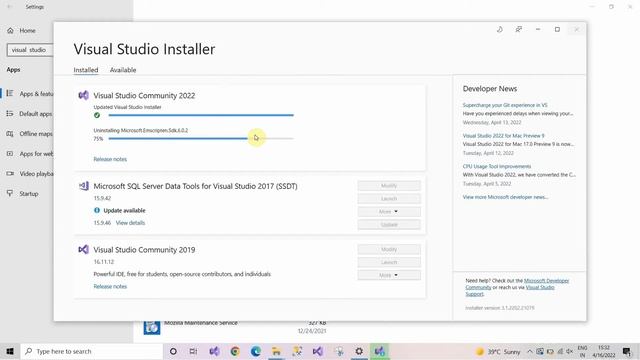The image size is (640, 360).
Task: Open the Windows Start button
Action: tap(10, 351)
